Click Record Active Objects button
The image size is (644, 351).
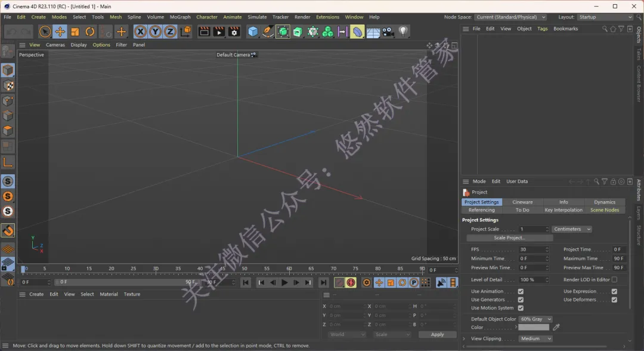pos(339,282)
